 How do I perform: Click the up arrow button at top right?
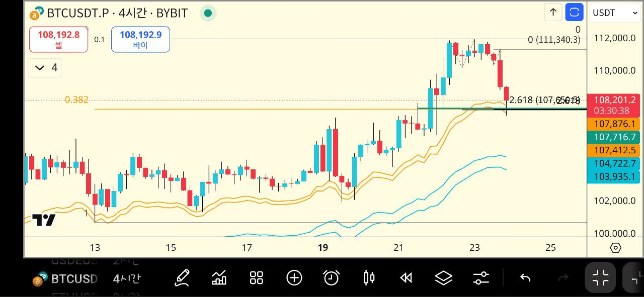(x=553, y=12)
